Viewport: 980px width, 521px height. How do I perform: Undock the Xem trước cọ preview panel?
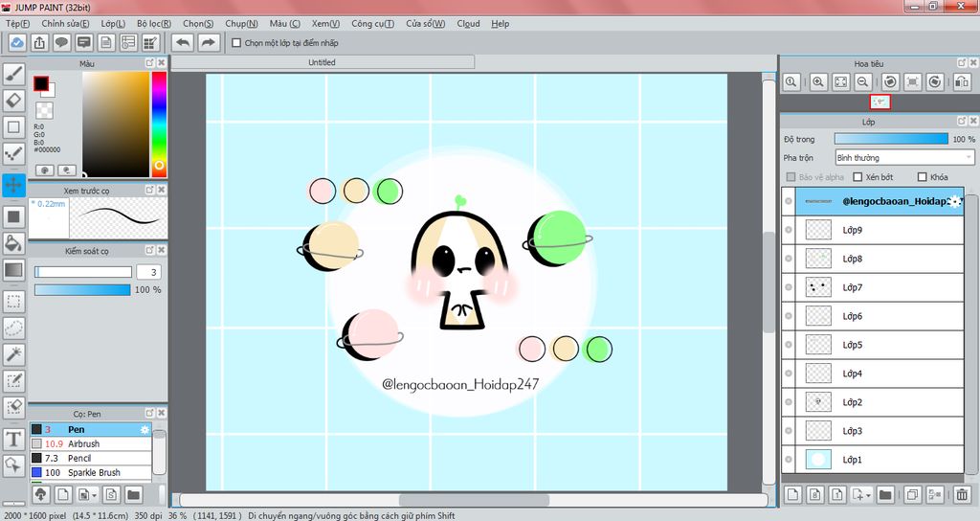coord(150,190)
